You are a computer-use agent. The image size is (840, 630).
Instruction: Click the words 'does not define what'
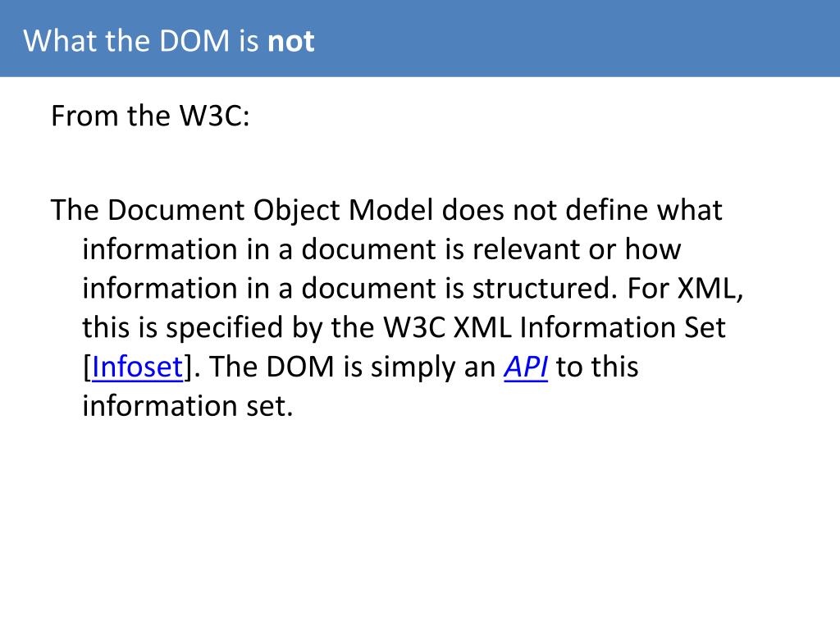582,209
